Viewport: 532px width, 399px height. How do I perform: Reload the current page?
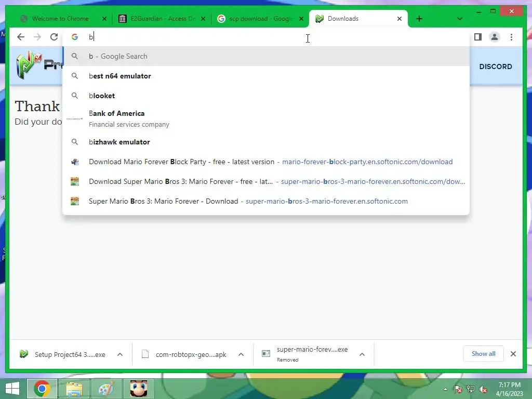click(x=54, y=37)
